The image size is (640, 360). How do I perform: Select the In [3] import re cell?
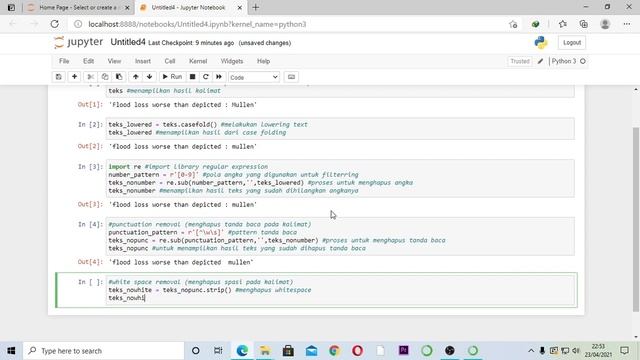[340, 178]
